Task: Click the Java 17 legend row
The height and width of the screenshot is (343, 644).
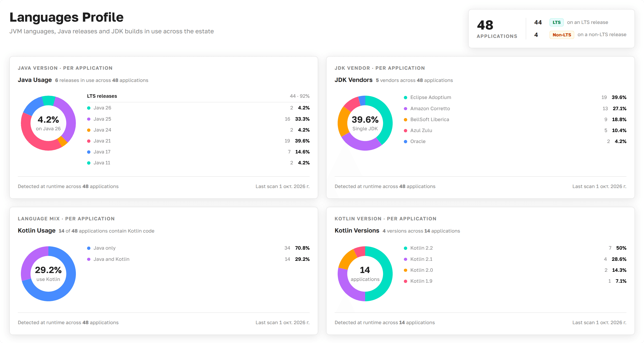Action: 198,152
